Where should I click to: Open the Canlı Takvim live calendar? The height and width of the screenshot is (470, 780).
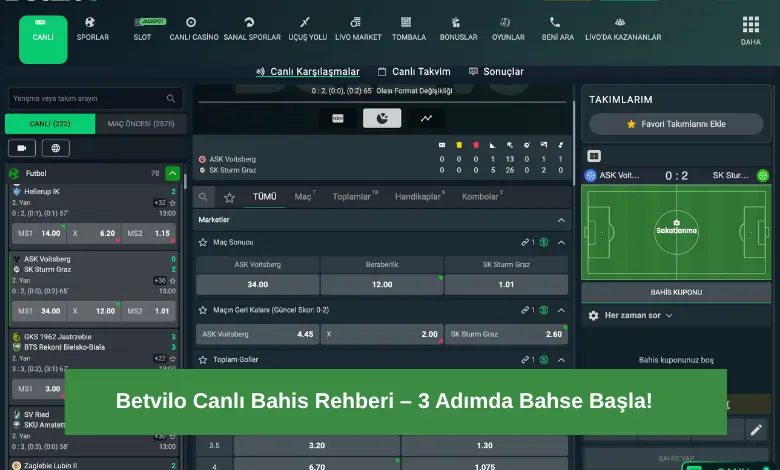click(414, 72)
